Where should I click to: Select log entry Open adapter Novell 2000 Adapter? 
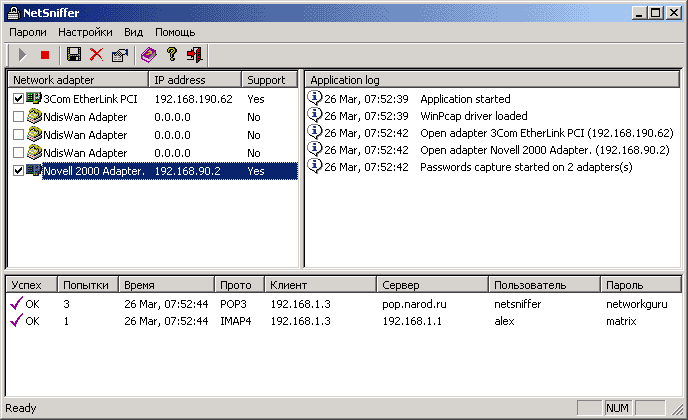pos(545,150)
